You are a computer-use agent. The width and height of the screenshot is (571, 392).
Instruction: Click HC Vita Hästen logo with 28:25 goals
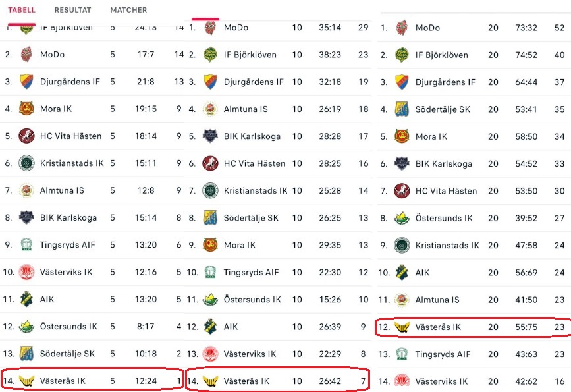point(210,163)
